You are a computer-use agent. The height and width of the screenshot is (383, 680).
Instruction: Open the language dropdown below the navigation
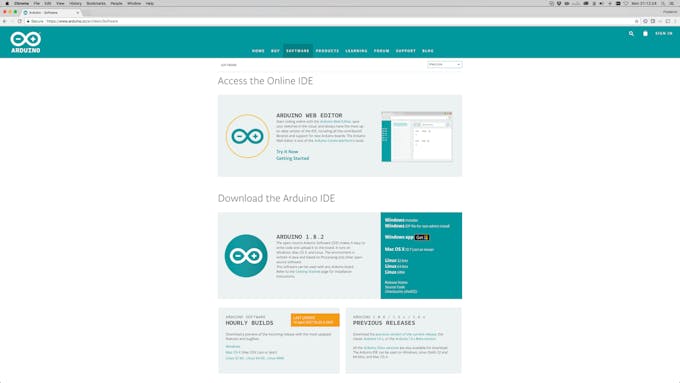[445, 65]
